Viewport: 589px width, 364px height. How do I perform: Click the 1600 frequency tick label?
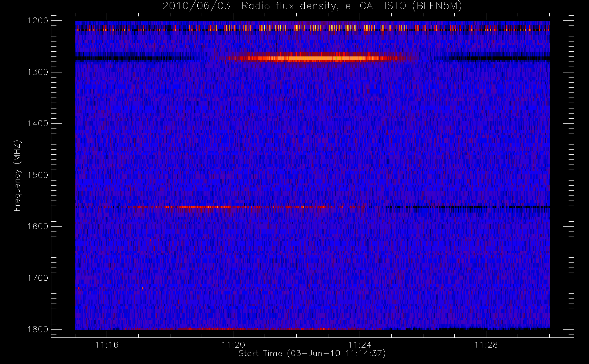(x=38, y=226)
